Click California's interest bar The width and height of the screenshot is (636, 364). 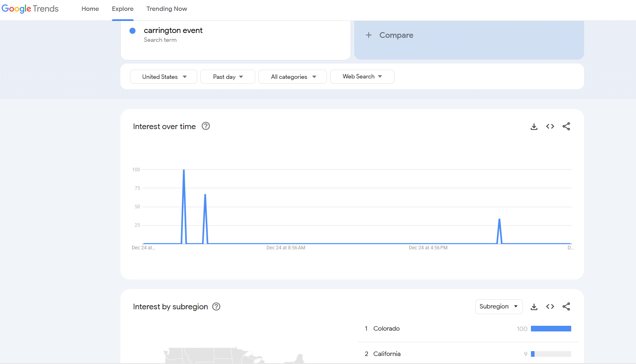pos(551,354)
